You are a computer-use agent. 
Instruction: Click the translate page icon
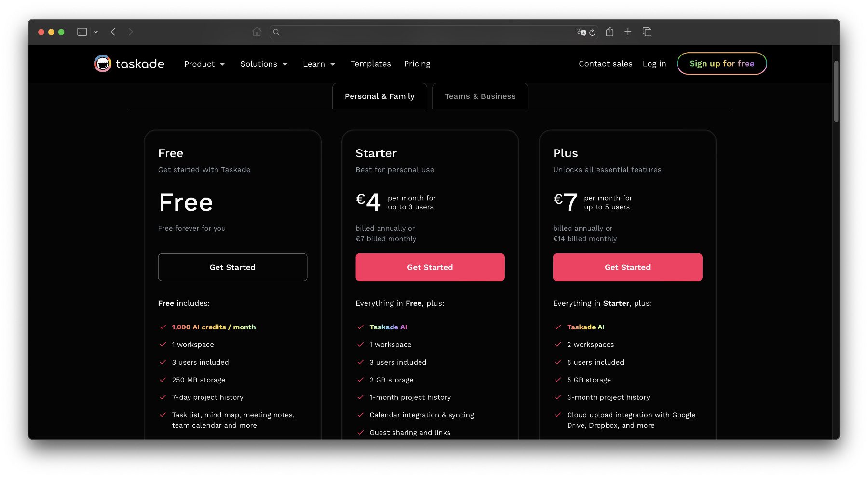pos(581,32)
